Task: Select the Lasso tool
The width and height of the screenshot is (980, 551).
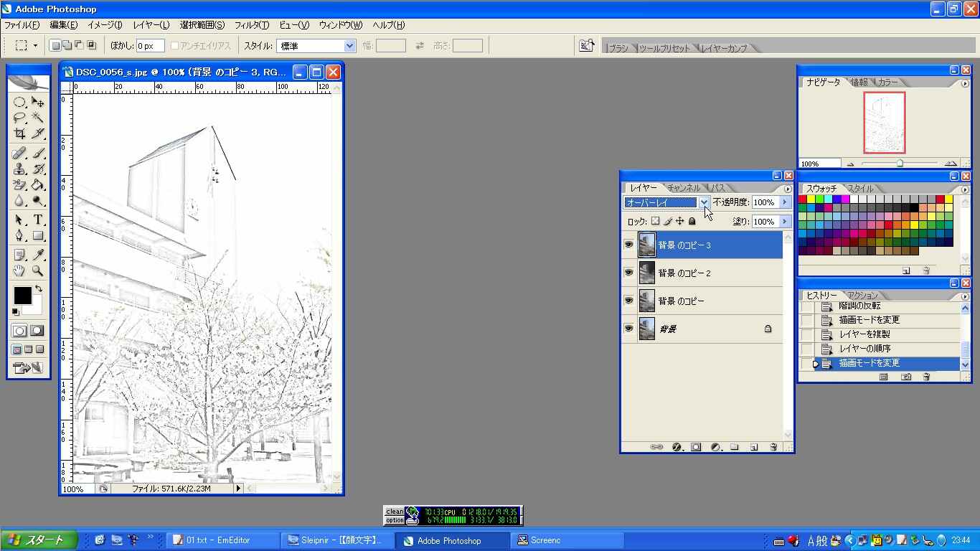Action: (20, 118)
